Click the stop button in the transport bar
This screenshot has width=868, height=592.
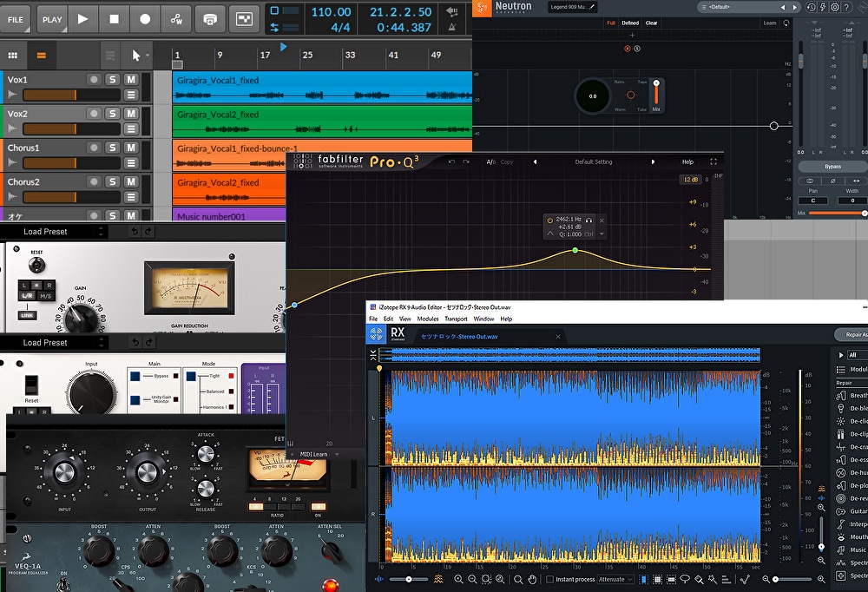(114, 19)
